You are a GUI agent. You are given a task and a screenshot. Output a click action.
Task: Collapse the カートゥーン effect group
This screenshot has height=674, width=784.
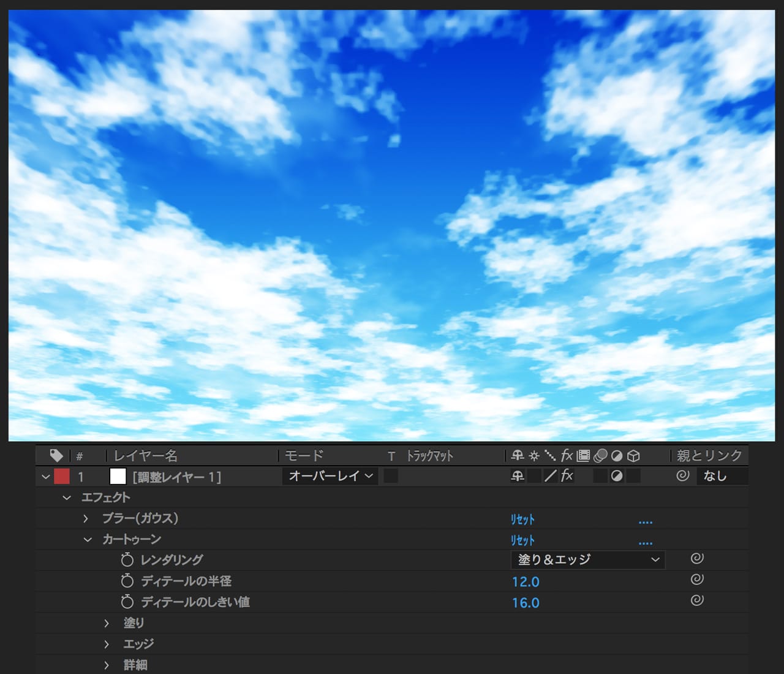pos(88,539)
